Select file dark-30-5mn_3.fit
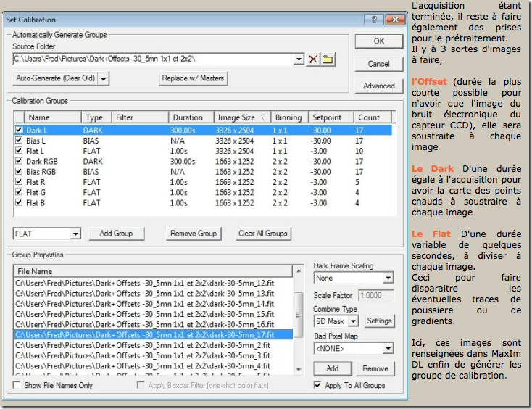The width and height of the screenshot is (532, 409). [x=143, y=355]
